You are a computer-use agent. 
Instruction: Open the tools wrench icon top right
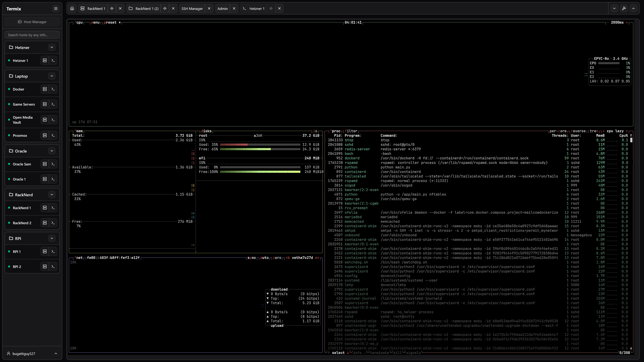(x=624, y=9)
